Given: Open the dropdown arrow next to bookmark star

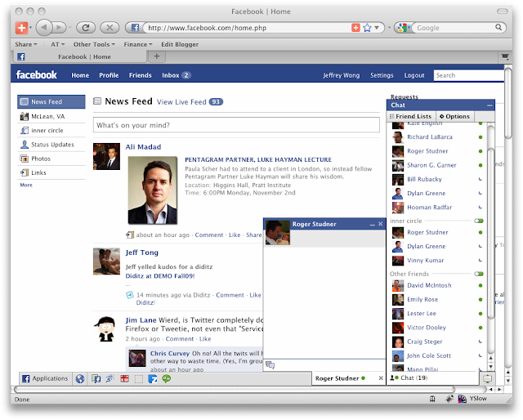Looking at the screenshot, I should pos(377,28).
